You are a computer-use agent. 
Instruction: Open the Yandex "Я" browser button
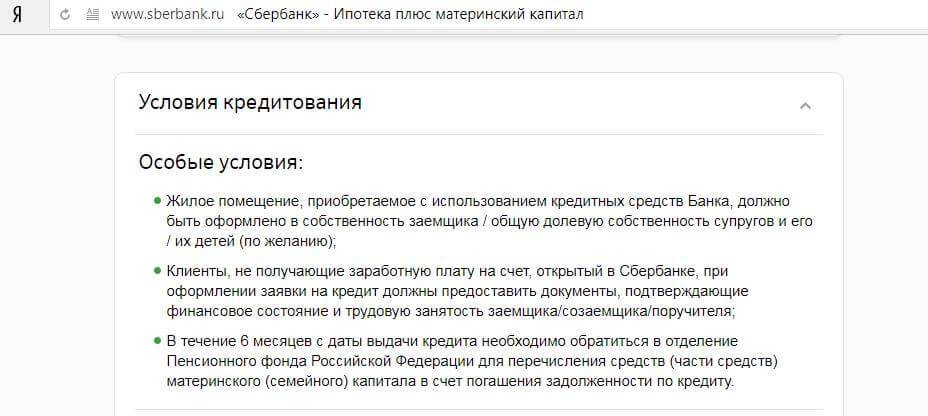(17, 15)
